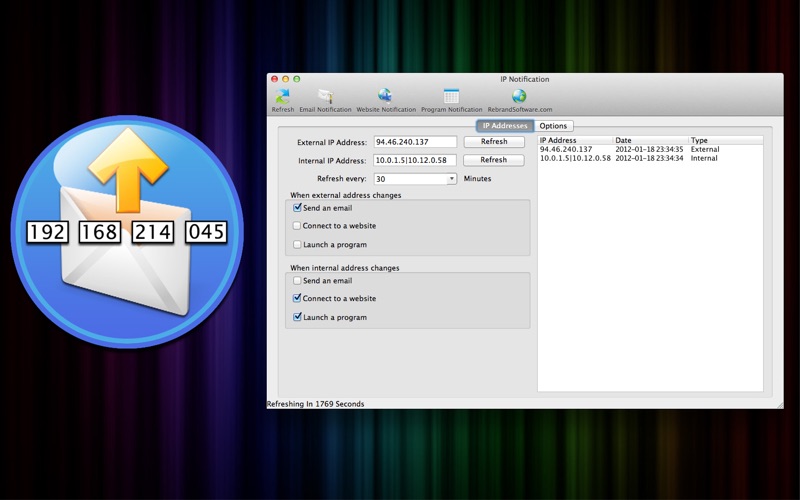800x500 pixels.
Task: Expand the Refresh every dropdown arrow
Action: pyautogui.click(x=451, y=179)
